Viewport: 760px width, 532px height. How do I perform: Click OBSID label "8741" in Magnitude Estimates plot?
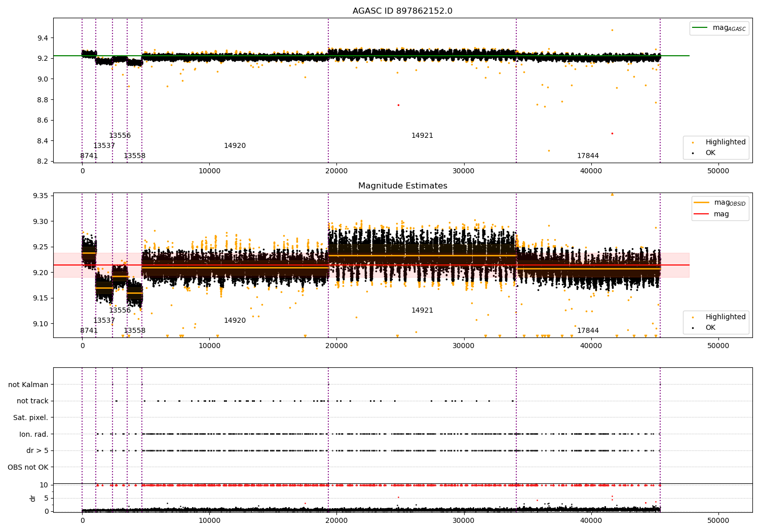(x=89, y=331)
